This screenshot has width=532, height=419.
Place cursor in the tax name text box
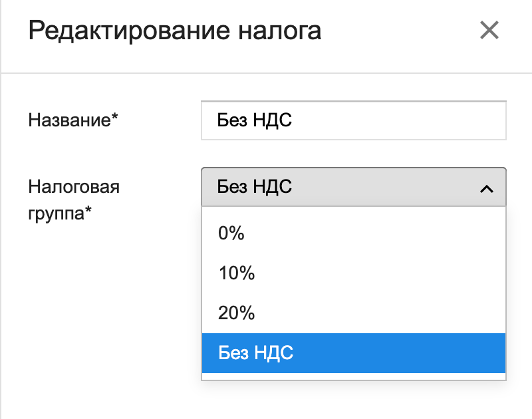point(353,120)
